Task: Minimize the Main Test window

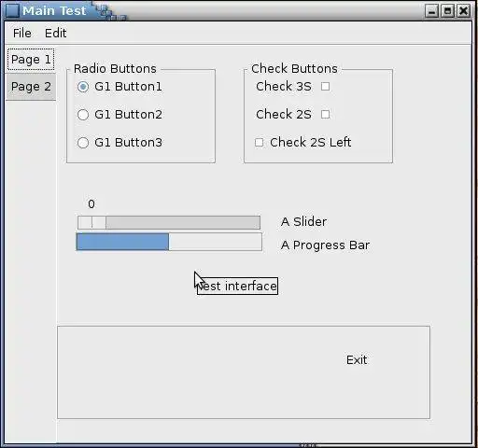Action: click(431, 11)
